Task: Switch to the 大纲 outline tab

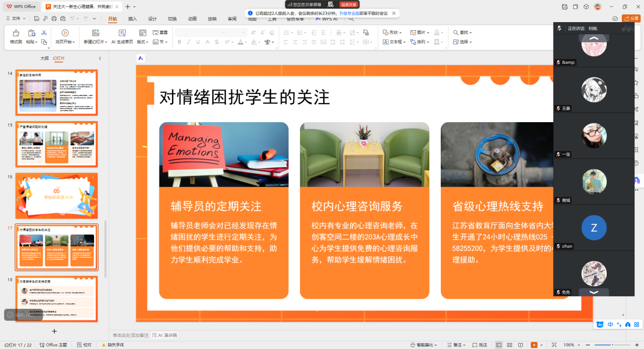Action: point(45,58)
